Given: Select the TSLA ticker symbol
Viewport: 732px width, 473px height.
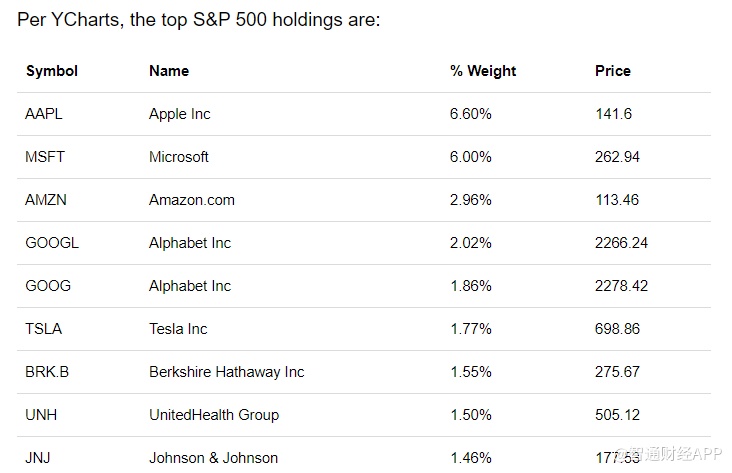Looking at the screenshot, I should (x=43, y=329).
